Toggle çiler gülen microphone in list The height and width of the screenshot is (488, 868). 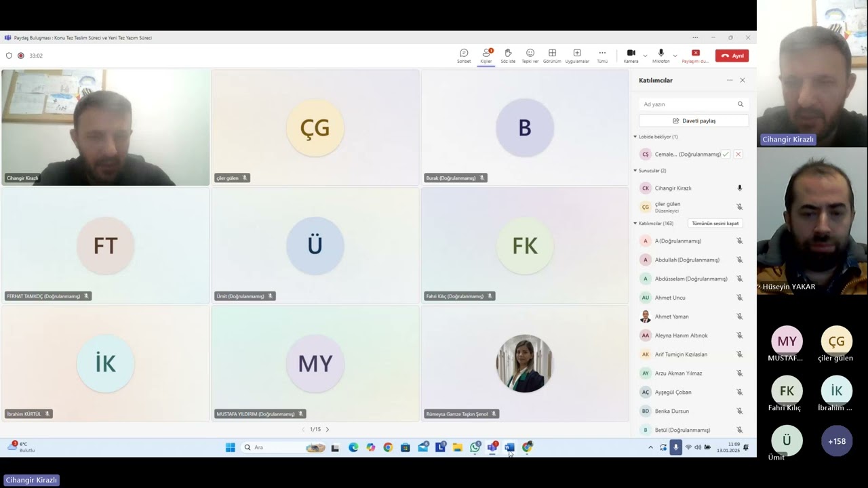pyautogui.click(x=740, y=207)
